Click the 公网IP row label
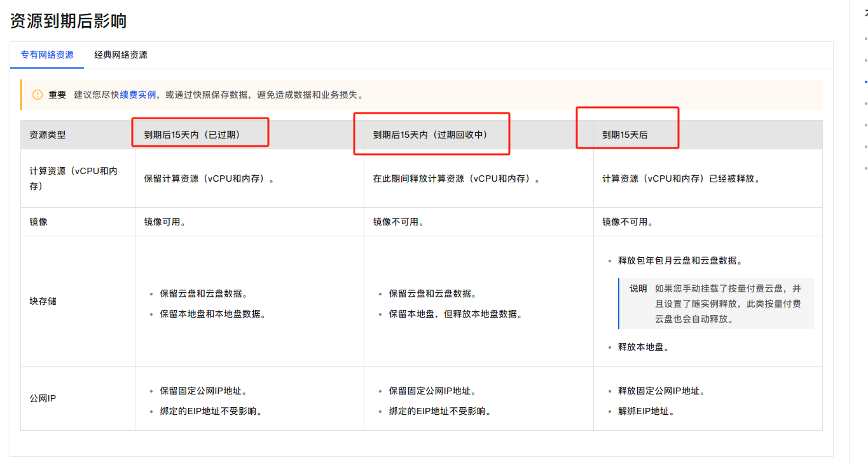868x465 pixels. coord(43,398)
